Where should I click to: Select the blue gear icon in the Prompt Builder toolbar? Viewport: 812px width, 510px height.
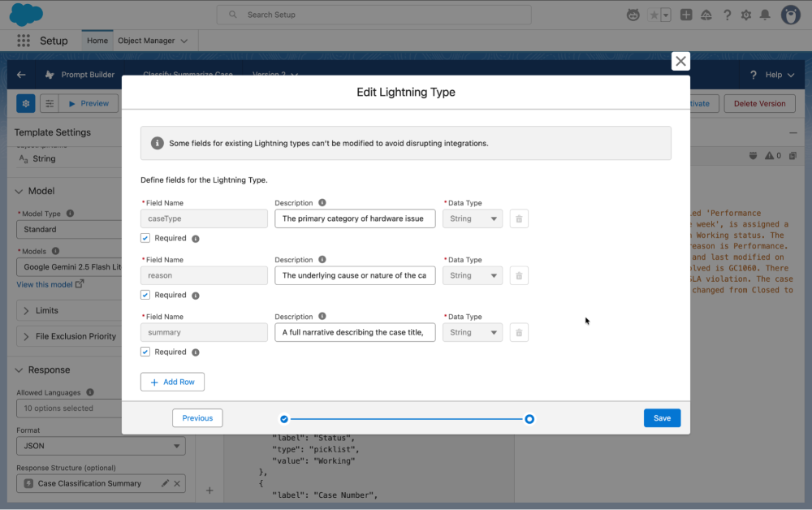(26, 103)
